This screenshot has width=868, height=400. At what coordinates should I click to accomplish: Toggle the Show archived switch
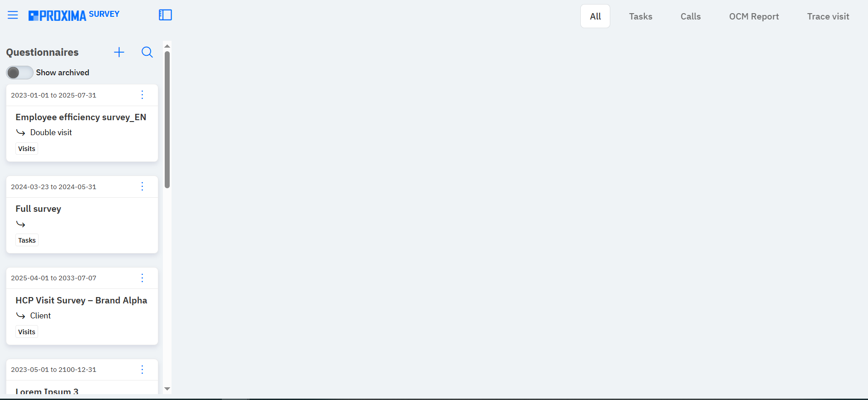(20, 73)
